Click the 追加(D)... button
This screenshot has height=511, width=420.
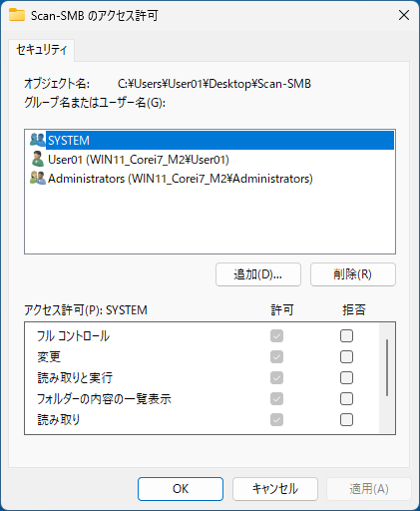click(x=258, y=274)
